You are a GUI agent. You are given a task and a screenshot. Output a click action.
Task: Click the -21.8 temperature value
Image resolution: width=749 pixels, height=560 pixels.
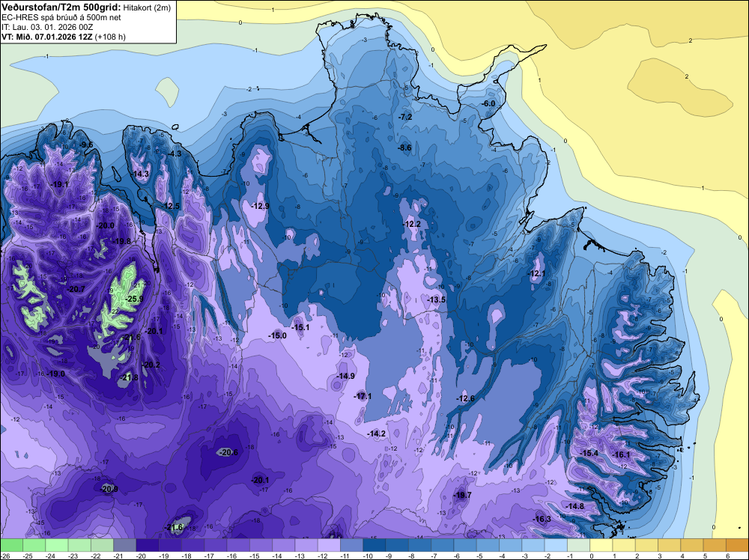(130, 377)
